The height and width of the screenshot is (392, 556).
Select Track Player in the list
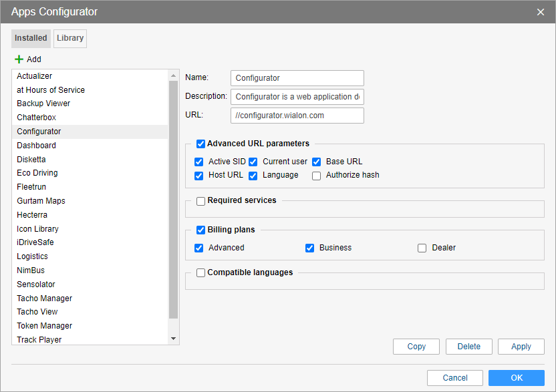tap(90, 339)
